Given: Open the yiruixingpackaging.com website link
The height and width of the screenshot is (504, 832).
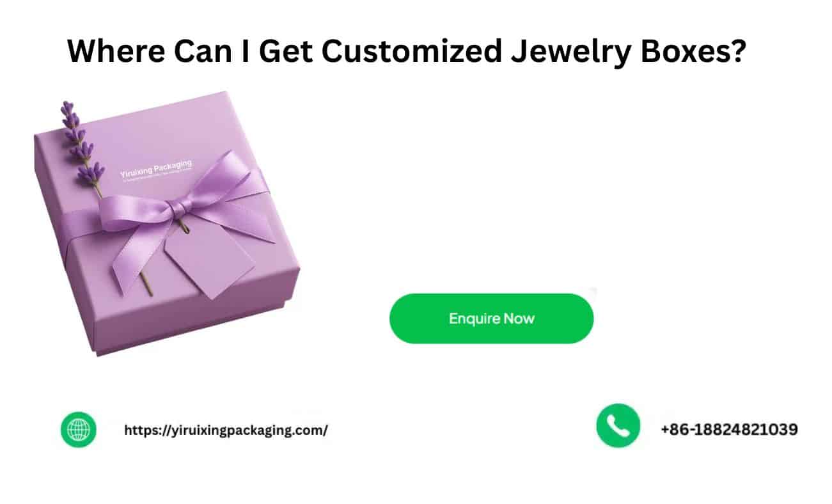Looking at the screenshot, I should (x=226, y=430).
